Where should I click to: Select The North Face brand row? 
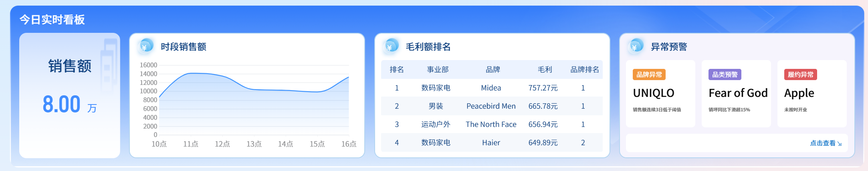[x=491, y=125]
